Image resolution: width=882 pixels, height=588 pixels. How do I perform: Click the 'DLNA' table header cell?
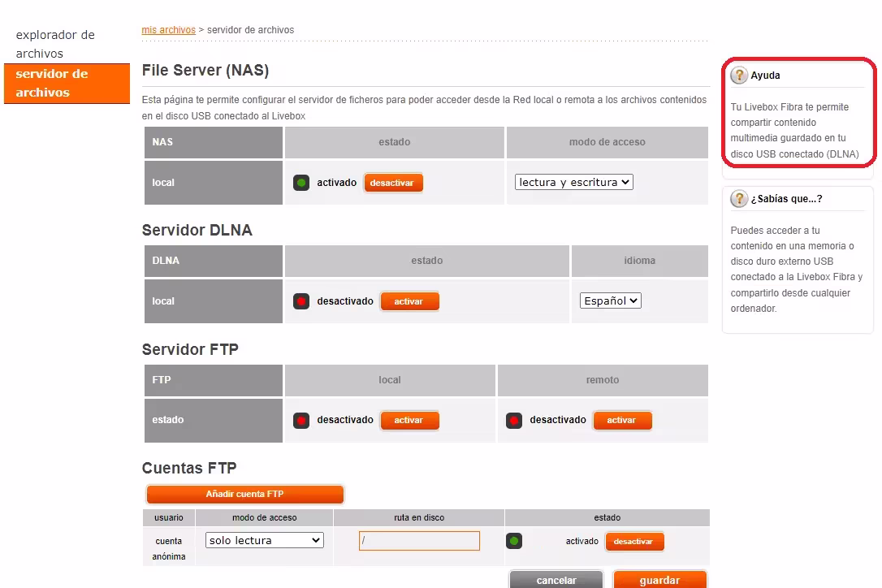pyautogui.click(x=213, y=261)
